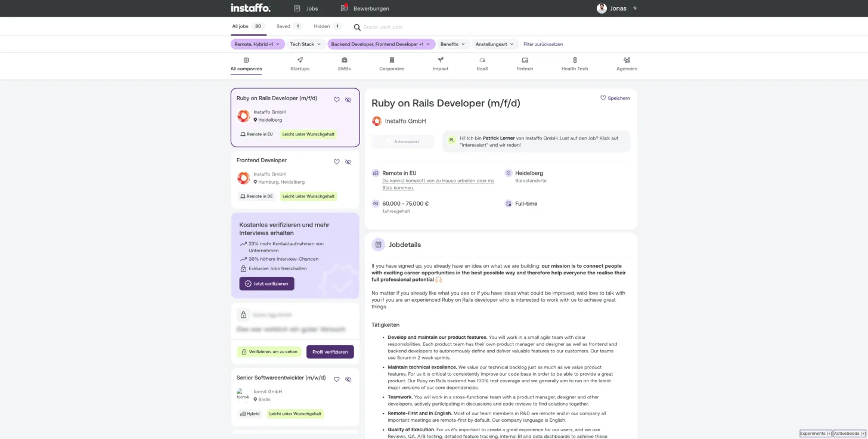Click the PL recruiter avatar

click(452, 140)
